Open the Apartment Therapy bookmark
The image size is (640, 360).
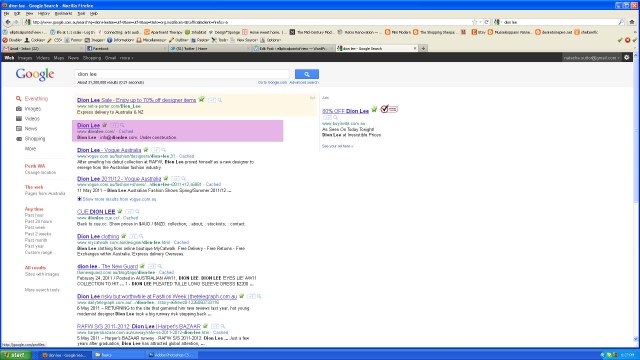163,32
